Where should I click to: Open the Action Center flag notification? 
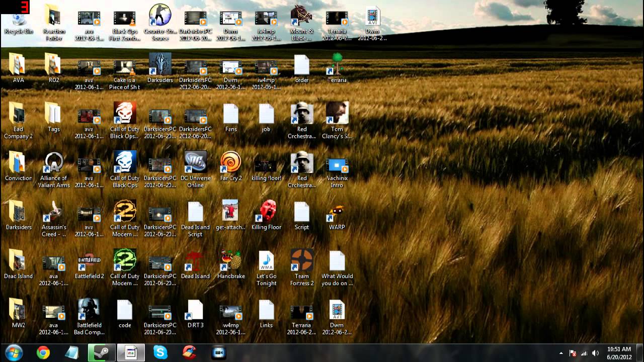(573, 353)
